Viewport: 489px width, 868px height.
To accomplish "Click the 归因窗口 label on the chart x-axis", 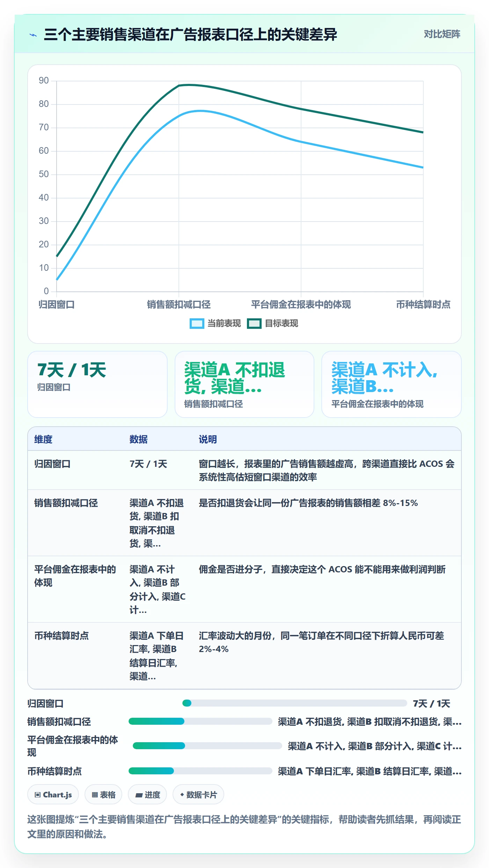I will 57,305.
